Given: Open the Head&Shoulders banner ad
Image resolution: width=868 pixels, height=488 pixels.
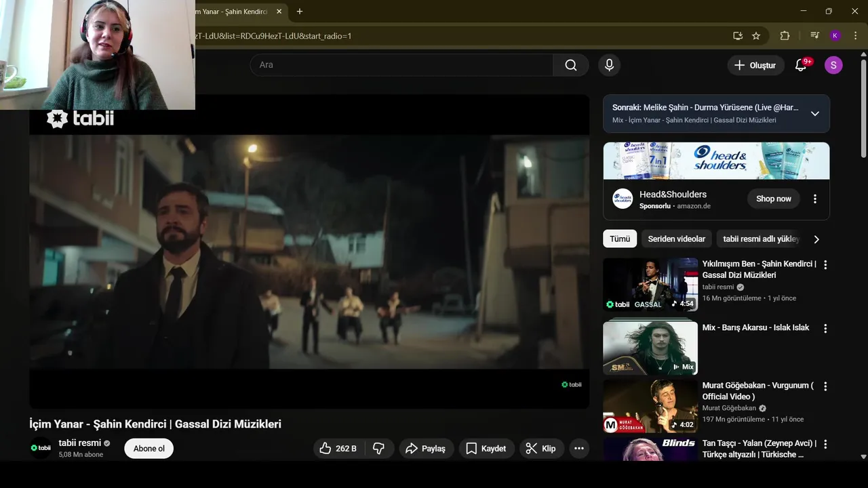Looking at the screenshot, I should pos(716,161).
